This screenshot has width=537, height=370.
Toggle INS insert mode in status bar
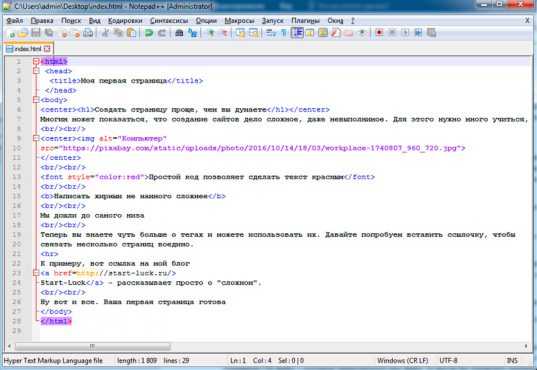click(x=512, y=361)
